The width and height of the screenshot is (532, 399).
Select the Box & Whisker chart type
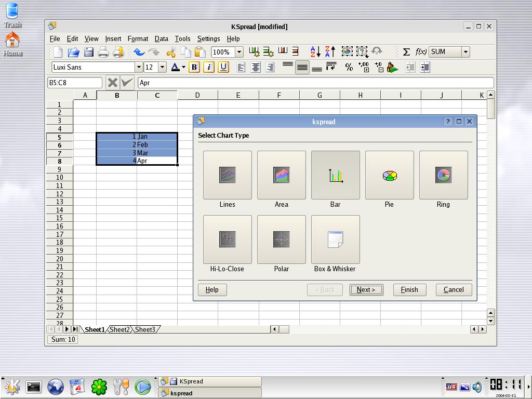coord(336,240)
